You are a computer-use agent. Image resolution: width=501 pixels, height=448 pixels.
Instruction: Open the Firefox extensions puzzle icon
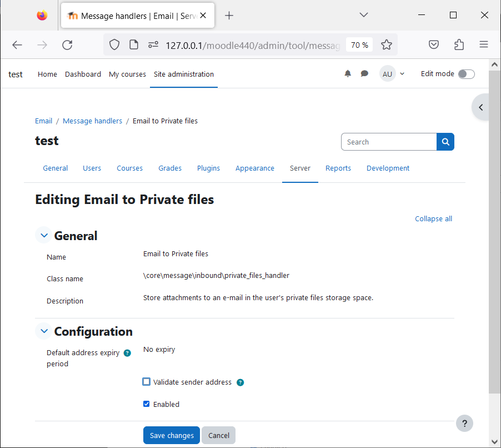click(x=459, y=45)
